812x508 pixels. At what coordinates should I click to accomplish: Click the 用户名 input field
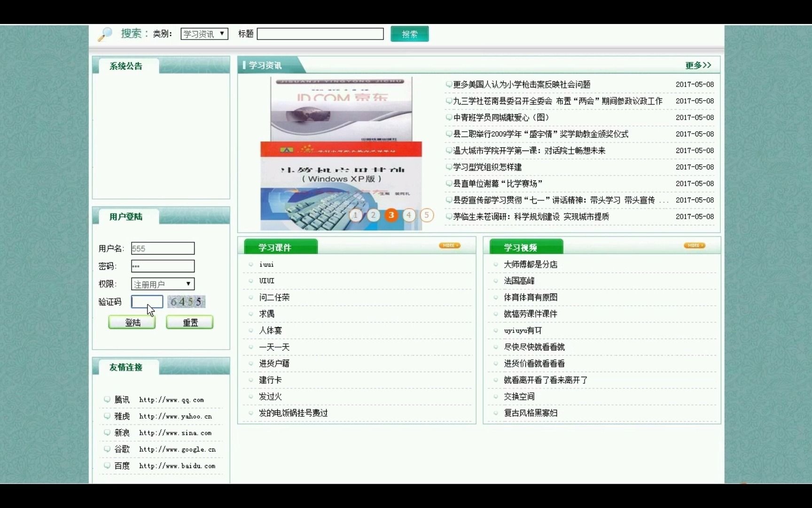pyautogui.click(x=163, y=248)
